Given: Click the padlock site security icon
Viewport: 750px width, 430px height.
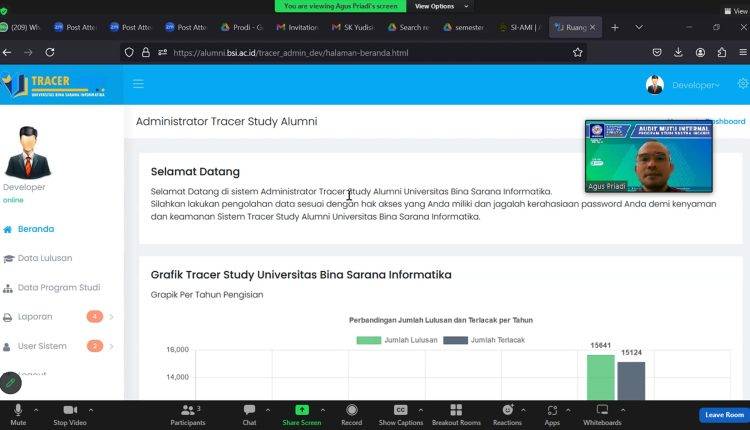Looking at the screenshot, I should pyautogui.click(x=146, y=53).
